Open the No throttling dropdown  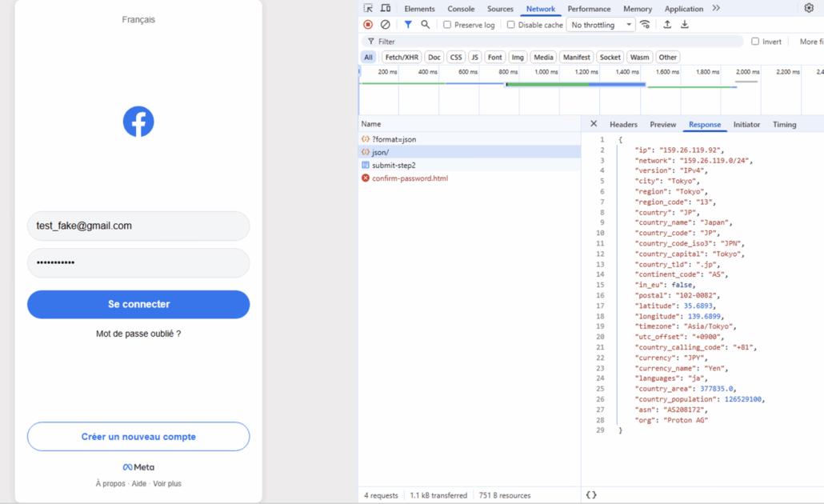pyautogui.click(x=601, y=25)
